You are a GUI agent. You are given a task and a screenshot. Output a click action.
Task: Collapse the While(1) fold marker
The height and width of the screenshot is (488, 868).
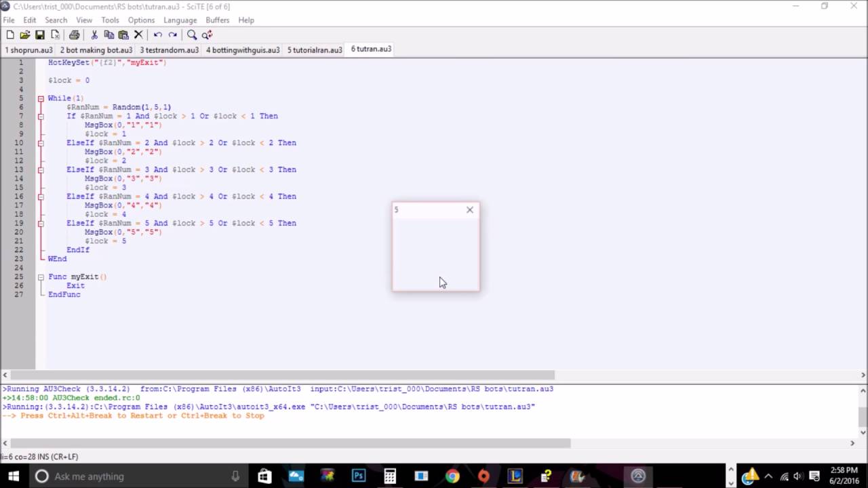click(x=41, y=98)
